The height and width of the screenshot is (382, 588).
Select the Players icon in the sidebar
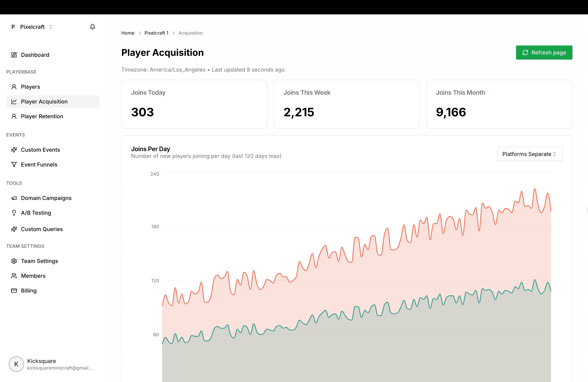(x=14, y=87)
